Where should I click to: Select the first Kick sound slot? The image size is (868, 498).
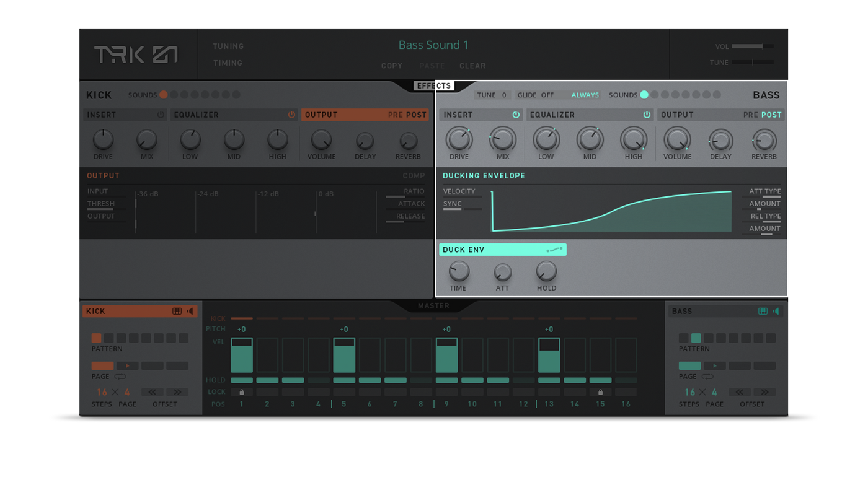point(164,95)
